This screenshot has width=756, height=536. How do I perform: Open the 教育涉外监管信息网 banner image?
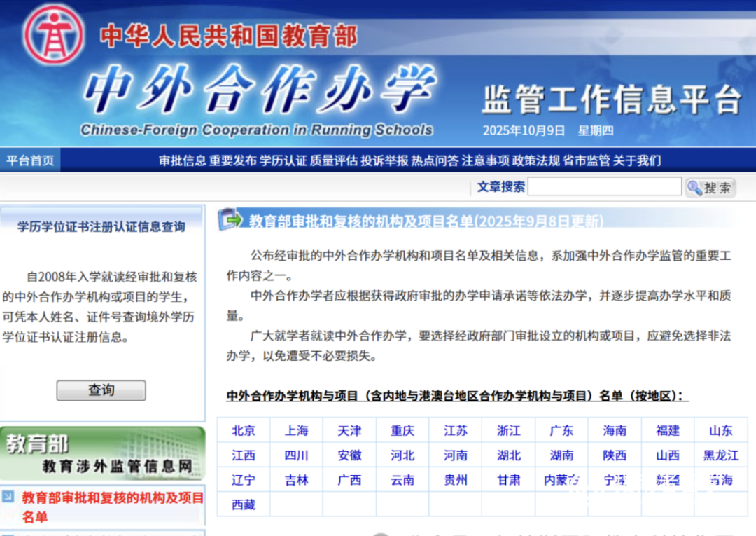click(102, 454)
